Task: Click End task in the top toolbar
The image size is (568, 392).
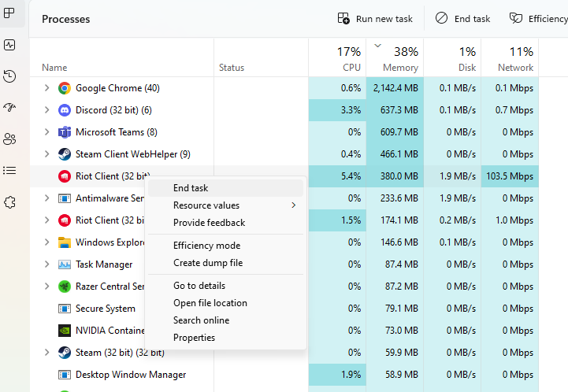Action: 462,18
